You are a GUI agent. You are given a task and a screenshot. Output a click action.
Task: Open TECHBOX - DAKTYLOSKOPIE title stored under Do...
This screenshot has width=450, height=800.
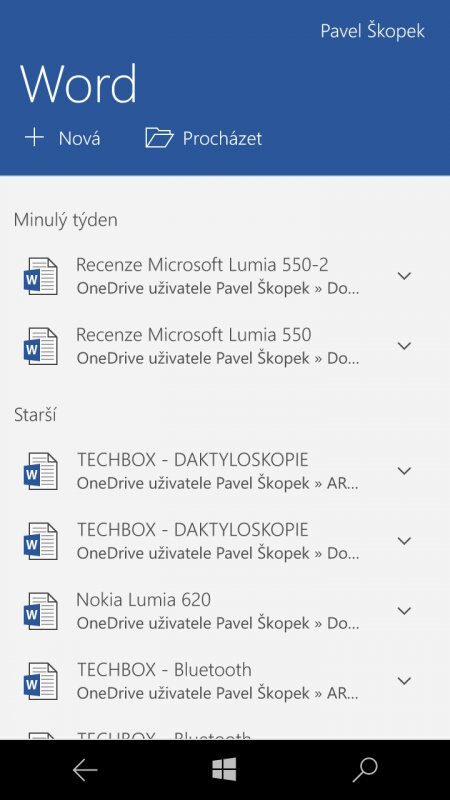[x=192, y=530]
